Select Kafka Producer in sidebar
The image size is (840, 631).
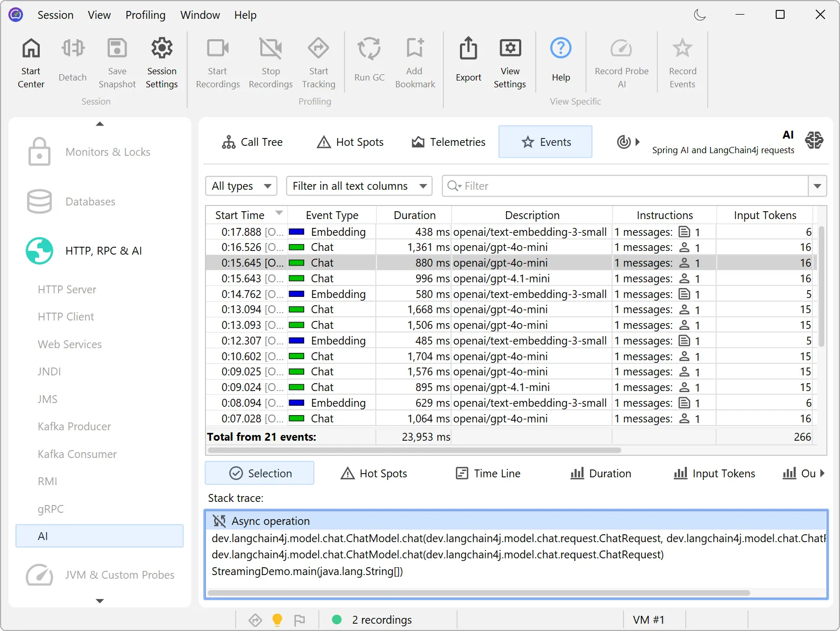point(74,427)
